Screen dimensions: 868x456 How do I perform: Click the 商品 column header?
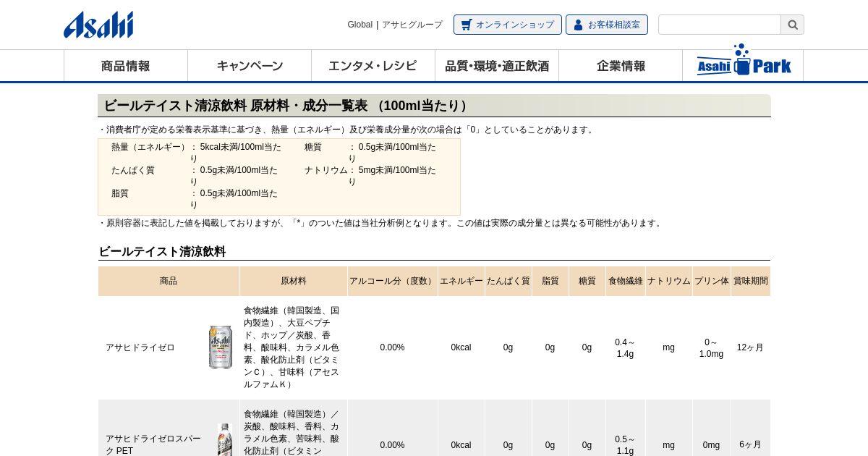coord(169,281)
